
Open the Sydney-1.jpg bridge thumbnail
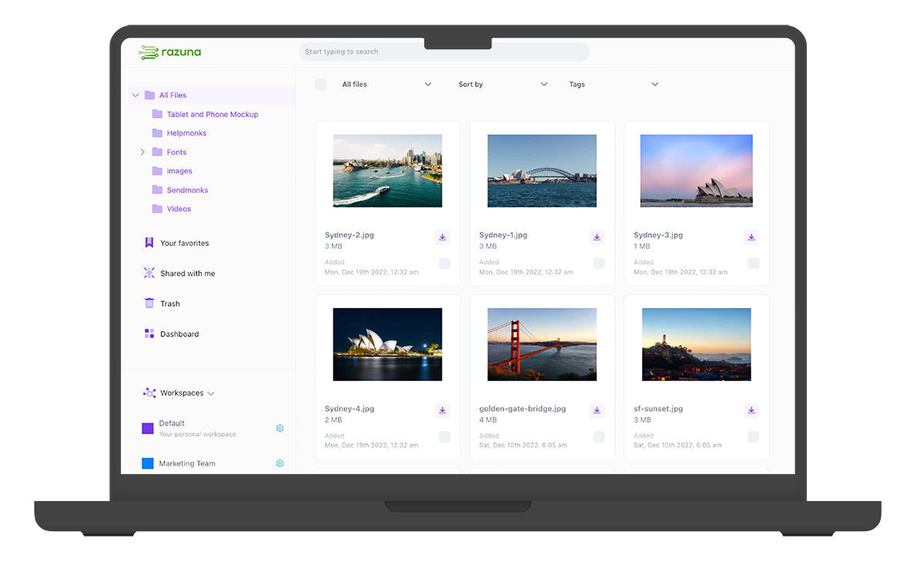(x=542, y=171)
